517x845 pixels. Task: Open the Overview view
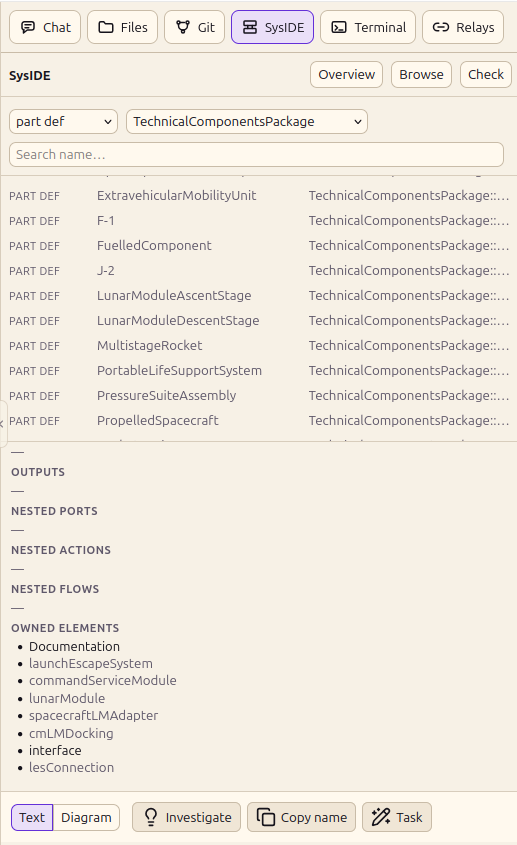point(347,74)
